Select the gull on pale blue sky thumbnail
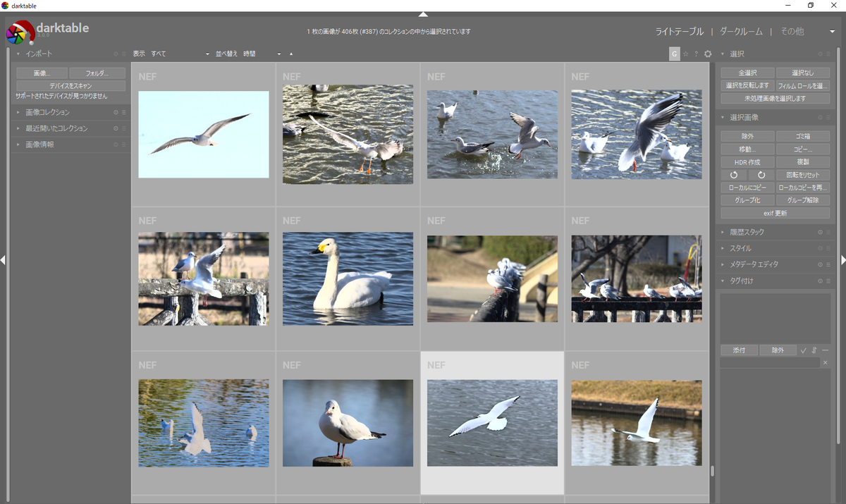Viewport: 846px width, 504px height. 203,134
